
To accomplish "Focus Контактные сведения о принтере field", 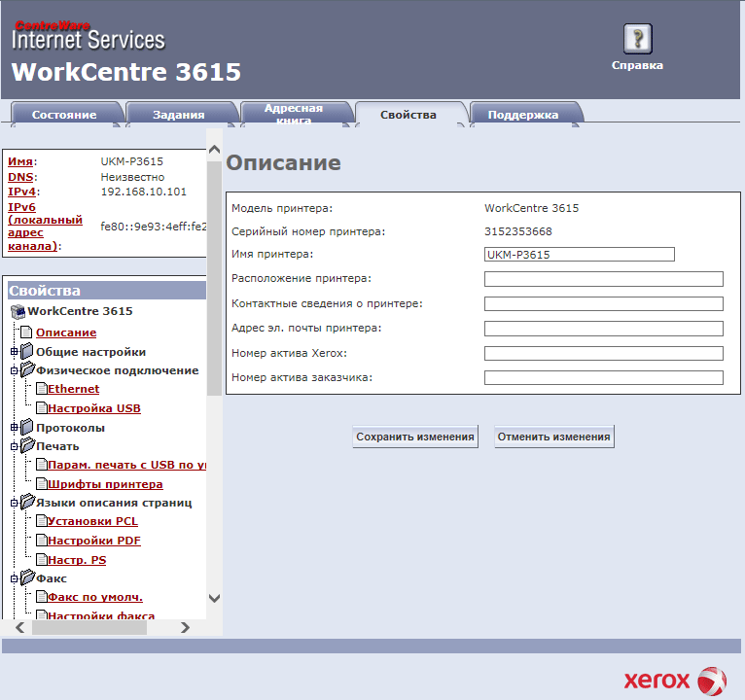I will (x=604, y=304).
